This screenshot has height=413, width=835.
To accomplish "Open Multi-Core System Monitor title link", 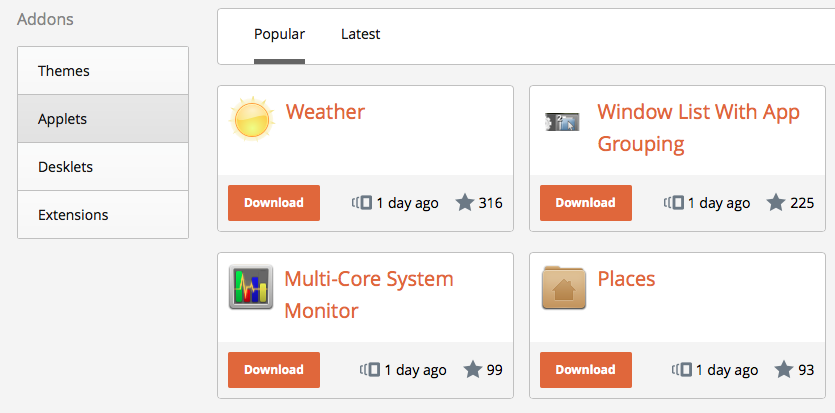I will coord(369,295).
